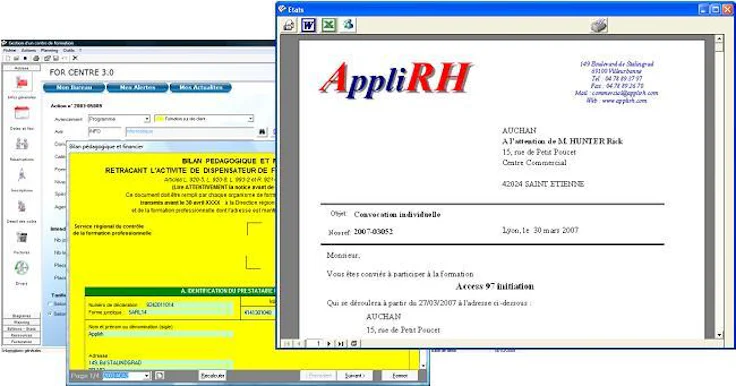This screenshot has width=736, height=386.
Task: Open the Editions menu in For Centre
Action: tap(29, 50)
